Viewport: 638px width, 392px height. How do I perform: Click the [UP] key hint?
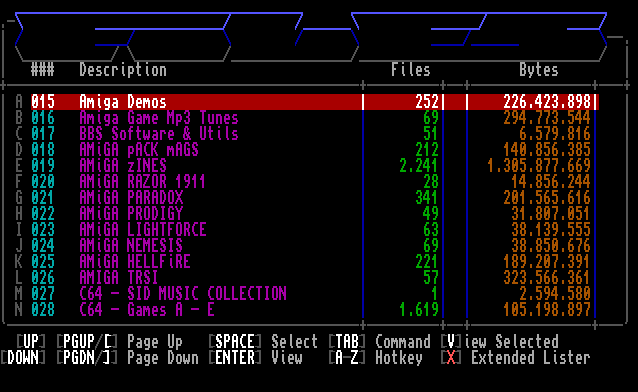point(31,342)
